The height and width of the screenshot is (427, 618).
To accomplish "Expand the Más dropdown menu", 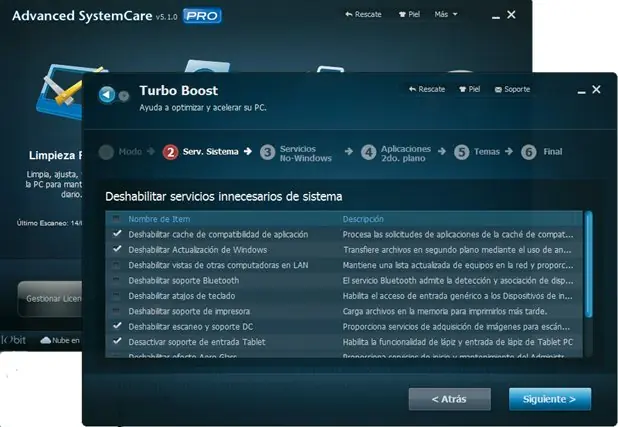I will (x=446, y=15).
